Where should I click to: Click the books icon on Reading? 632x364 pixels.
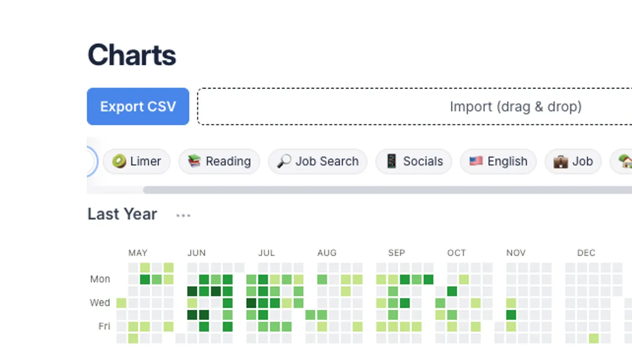coord(194,161)
